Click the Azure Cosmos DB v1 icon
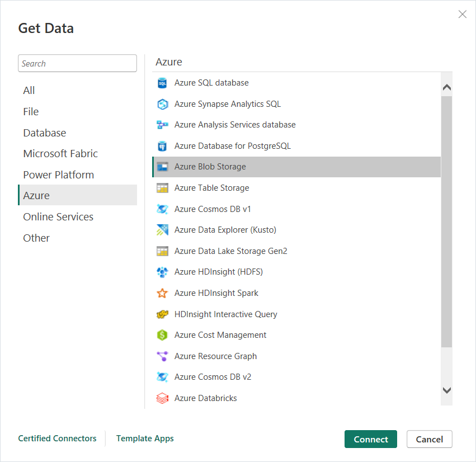This screenshot has width=476, height=462. pyautogui.click(x=162, y=209)
